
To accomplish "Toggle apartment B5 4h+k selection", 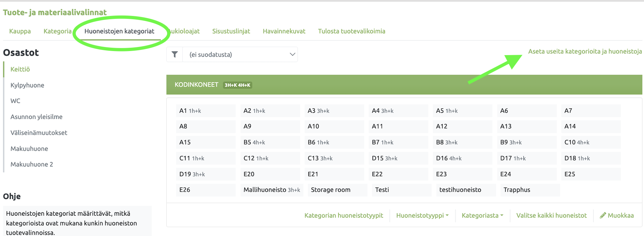I will [x=270, y=142].
